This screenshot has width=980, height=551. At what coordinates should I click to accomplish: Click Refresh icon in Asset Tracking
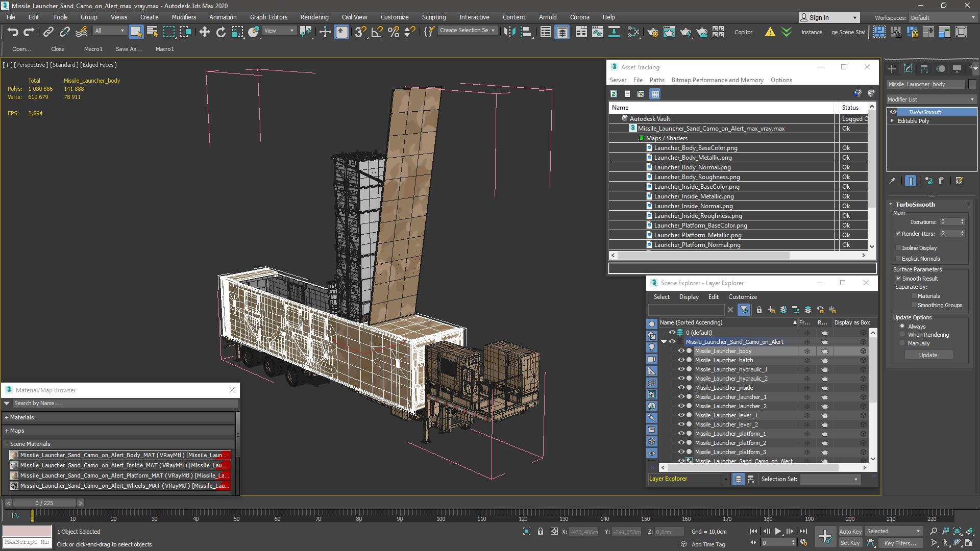[614, 94]
